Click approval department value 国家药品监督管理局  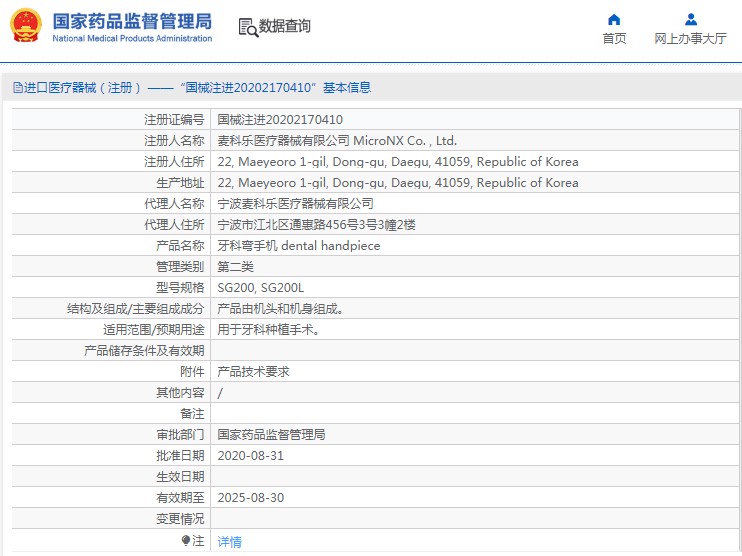271,434
